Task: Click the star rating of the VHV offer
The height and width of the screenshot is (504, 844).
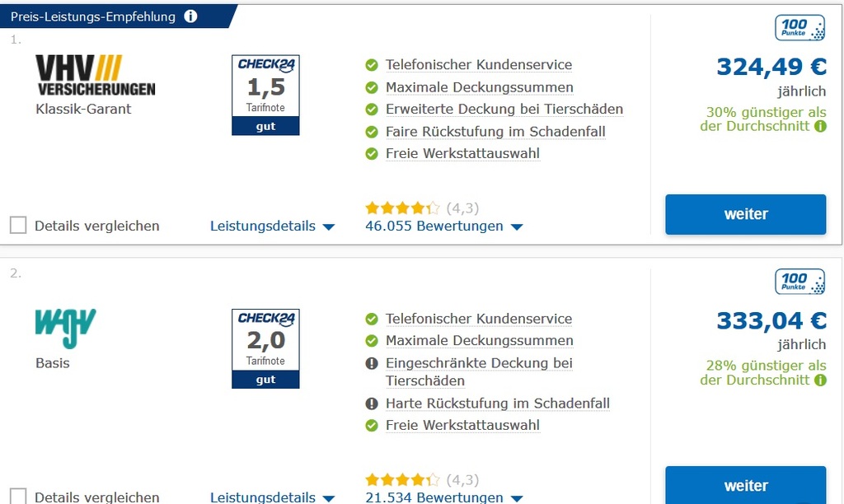Action: coord(402,208)
